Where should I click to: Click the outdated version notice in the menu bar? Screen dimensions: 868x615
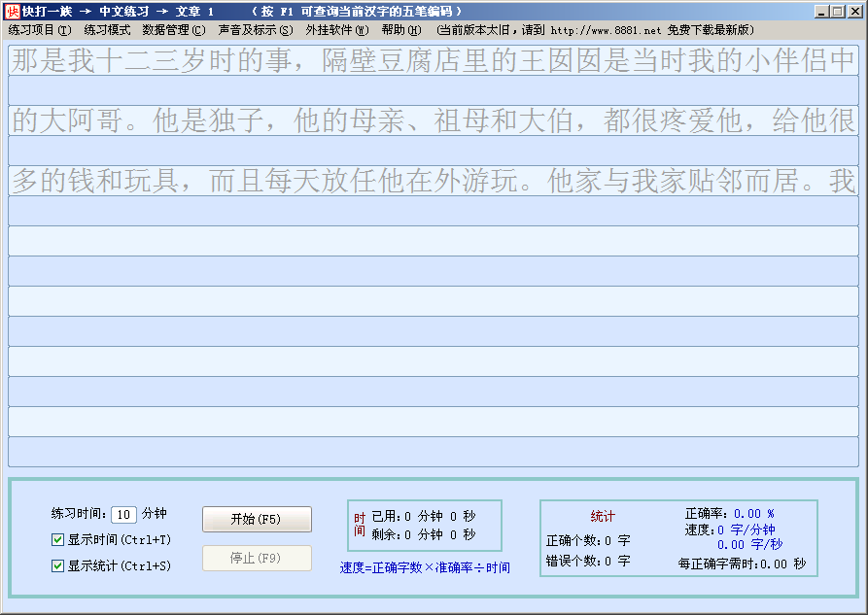(x=596, y=30)
